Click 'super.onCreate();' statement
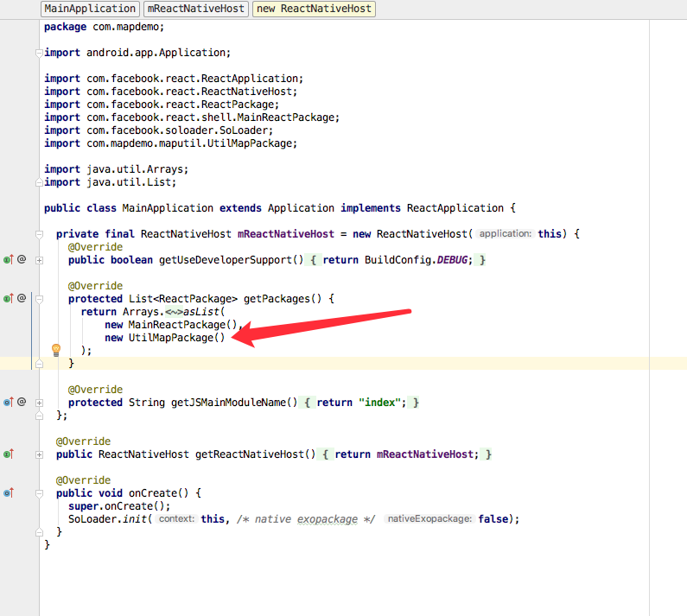This screenshot has width=687, height=616. [119, 506]
